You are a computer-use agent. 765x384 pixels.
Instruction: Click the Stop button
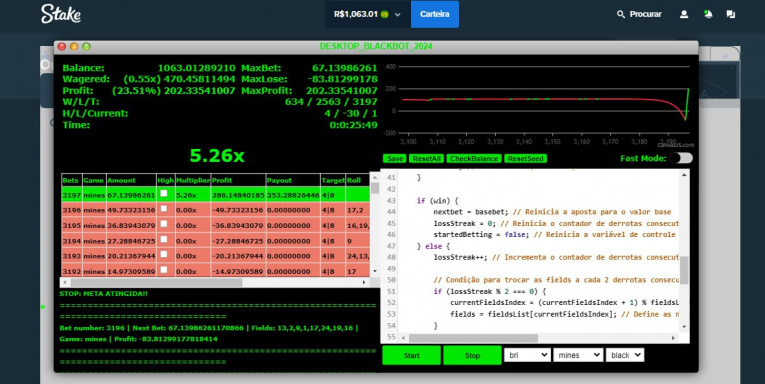point(472,355)
